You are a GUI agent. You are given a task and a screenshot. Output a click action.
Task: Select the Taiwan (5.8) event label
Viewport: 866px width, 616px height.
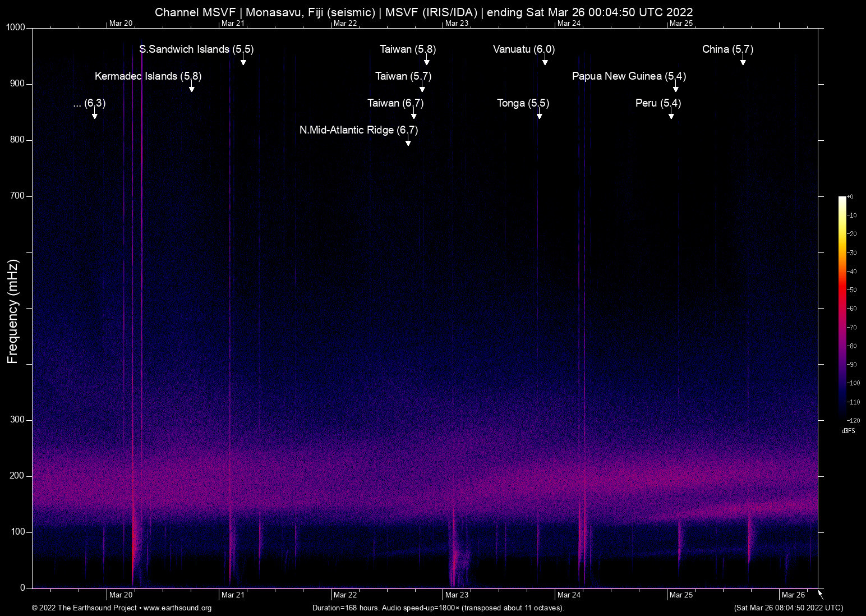click(x=407, y=49)
